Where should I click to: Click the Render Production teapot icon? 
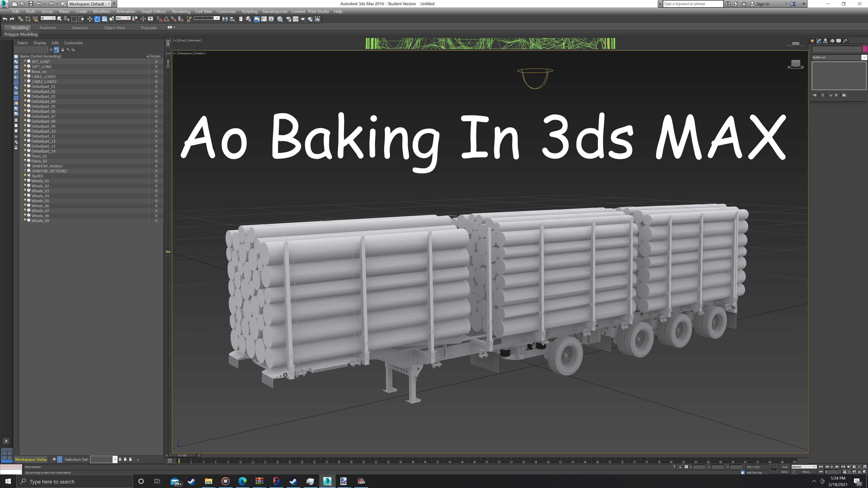pos(303,19)
